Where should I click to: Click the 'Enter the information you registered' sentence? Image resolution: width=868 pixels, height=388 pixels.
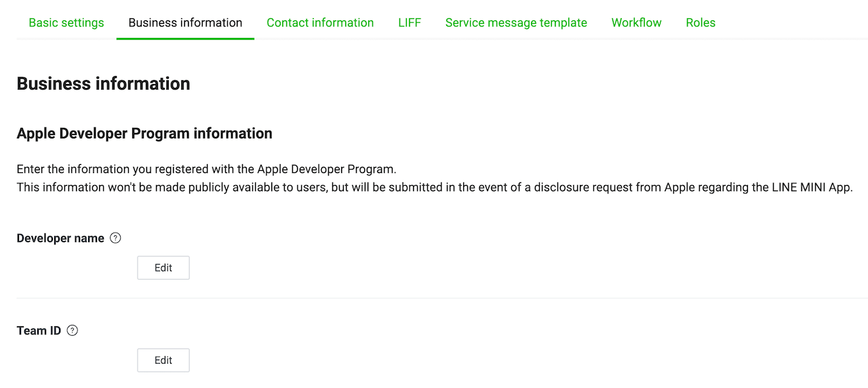206,169
